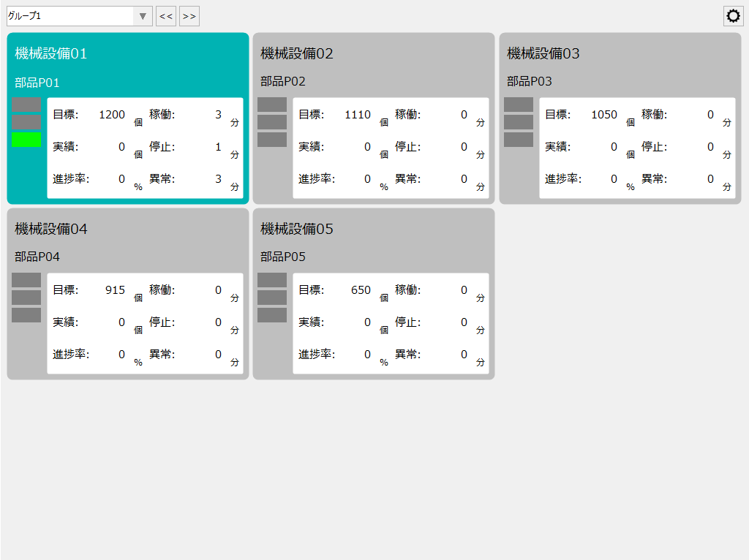Image resolution: width=749 pixels, height=560 pixels.
Task: Click the >> next group button
Action: click(x=189, y=15)
